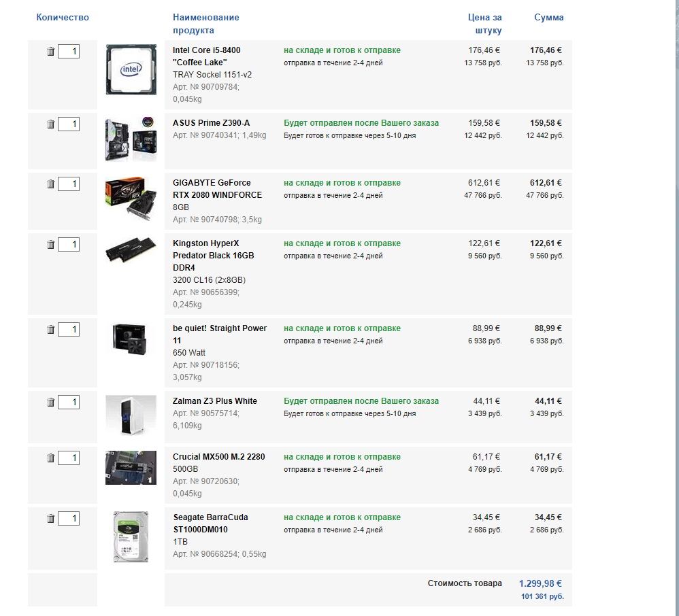Edit quantity field for Seagate BarraCuda
The image size is (679, 616).
[69, 519]
